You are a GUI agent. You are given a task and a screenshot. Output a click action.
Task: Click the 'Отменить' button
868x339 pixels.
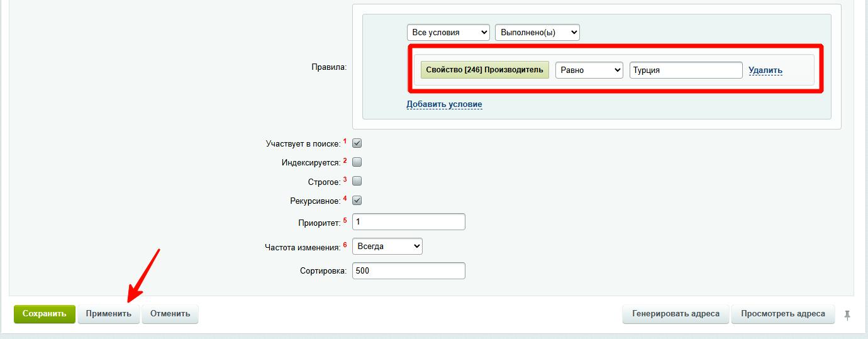[170, 314]
